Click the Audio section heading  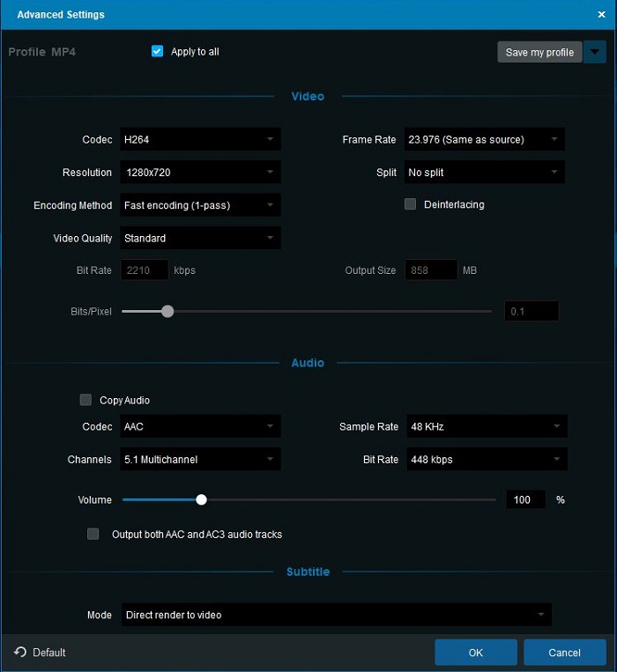308,363
